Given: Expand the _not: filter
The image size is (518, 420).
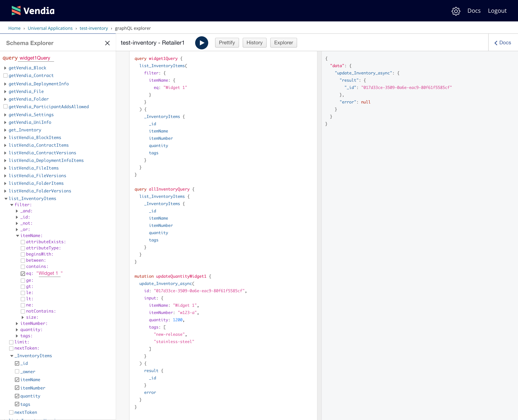Looking at the screenshot, I should point(17,223).
